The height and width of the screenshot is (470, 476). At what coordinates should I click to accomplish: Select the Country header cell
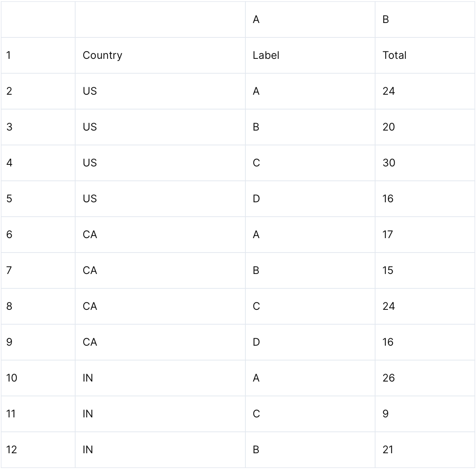point(160,55)
